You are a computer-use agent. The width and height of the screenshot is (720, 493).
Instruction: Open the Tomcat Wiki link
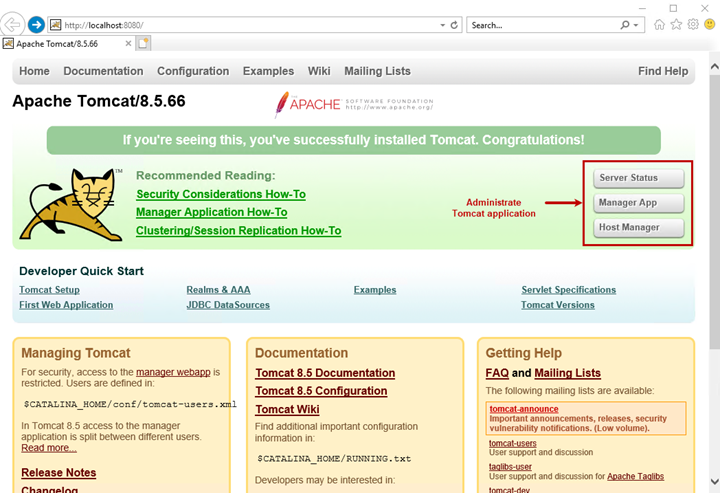pyautogui.click(x=287, y=409)
